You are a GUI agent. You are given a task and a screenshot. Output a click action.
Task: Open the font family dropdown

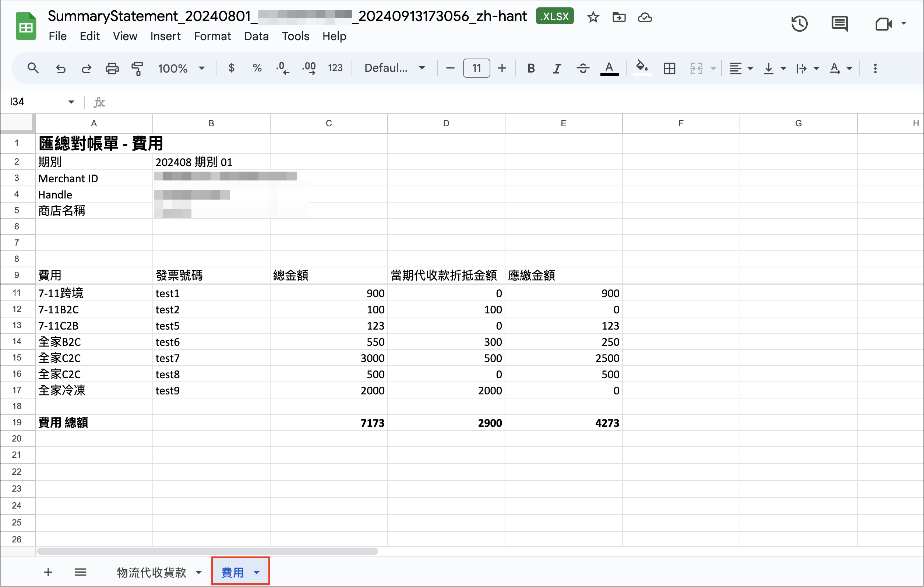(x=395, y=68)
